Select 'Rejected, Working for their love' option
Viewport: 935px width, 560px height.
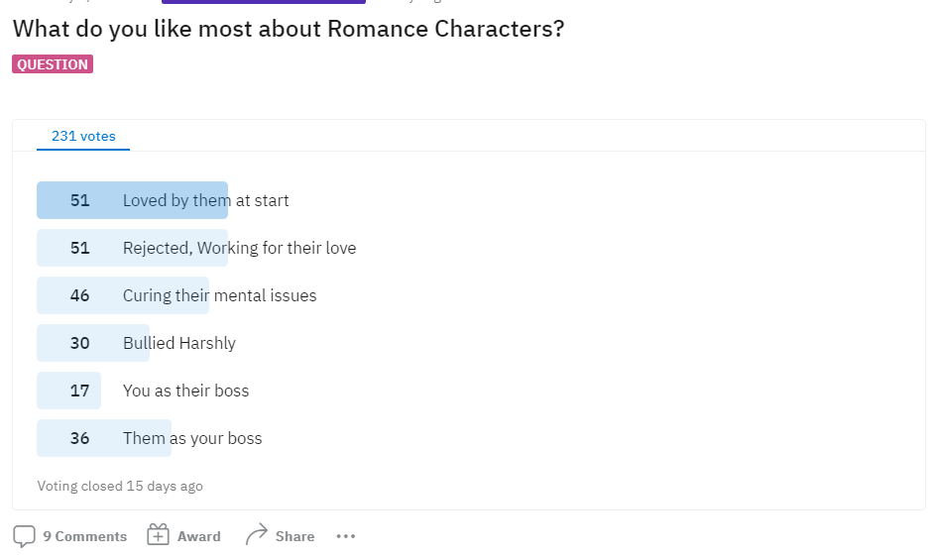[x=239, y=248]
